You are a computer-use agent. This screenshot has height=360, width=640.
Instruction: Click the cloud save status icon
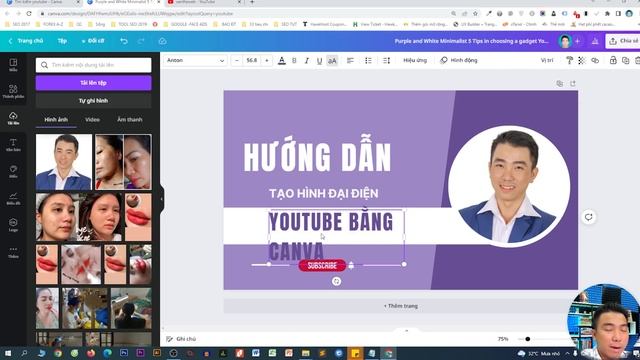(162, 41)
